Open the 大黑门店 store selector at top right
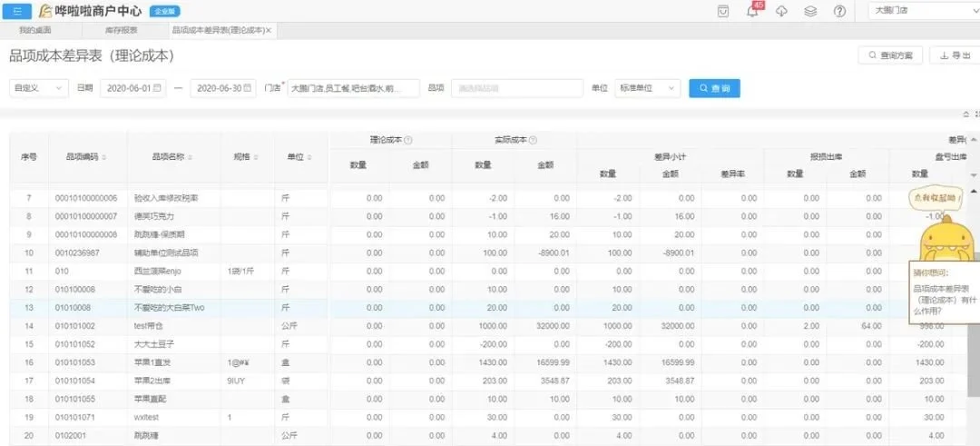 925,11
